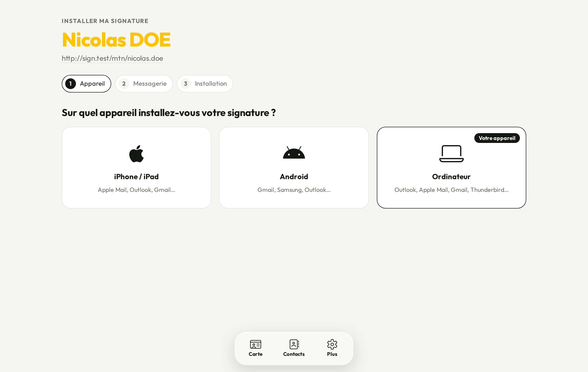Choose the Android device card

click(294, 168)
